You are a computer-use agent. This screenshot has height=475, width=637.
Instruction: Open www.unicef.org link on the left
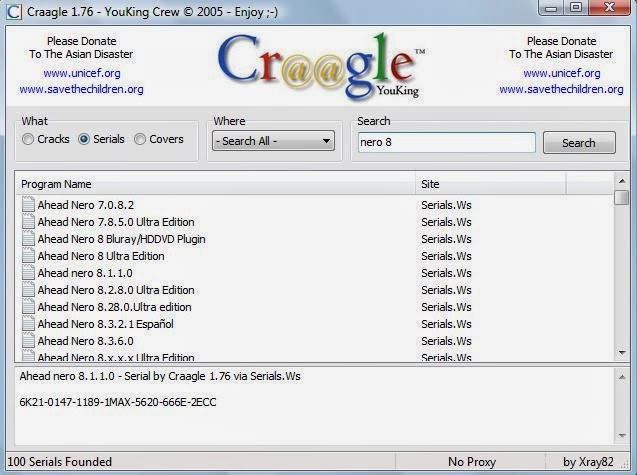[82, 73]
